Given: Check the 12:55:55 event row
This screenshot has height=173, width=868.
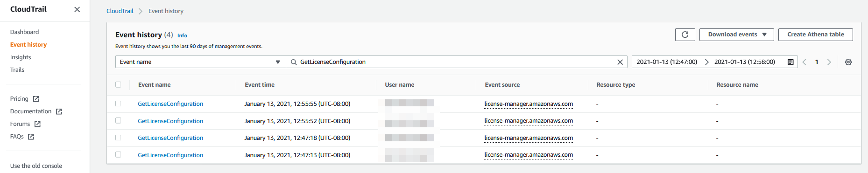Looking at the screenshot, I should (118, 104).
